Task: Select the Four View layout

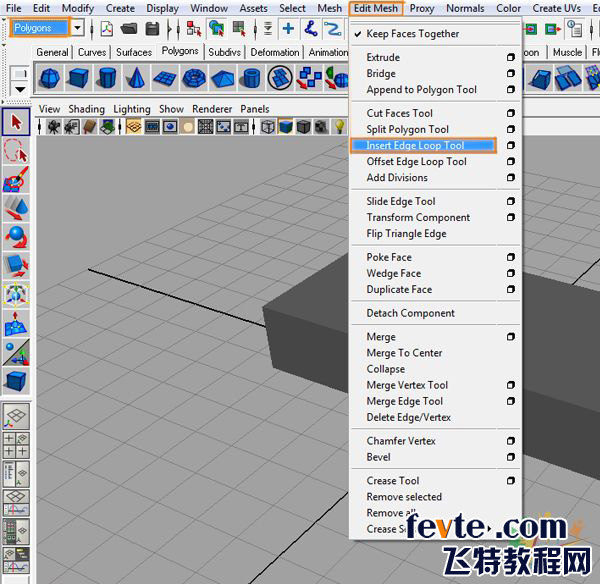Action: tap(16, 445)
